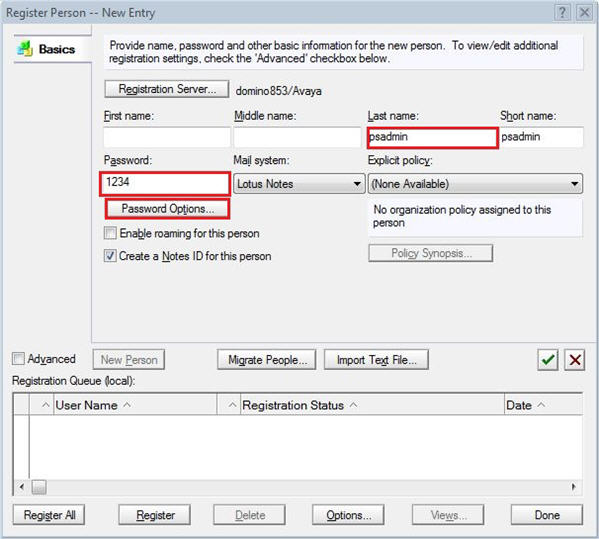Open the Mail system Lotus Notes dropdown

[x=299, y=184]
